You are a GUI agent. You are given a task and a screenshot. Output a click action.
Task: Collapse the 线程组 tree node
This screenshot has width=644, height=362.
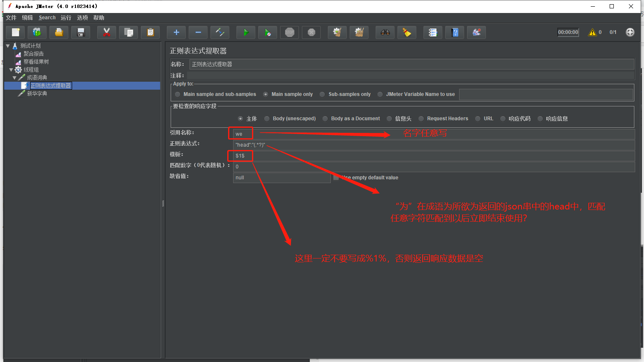pos(11,70)
